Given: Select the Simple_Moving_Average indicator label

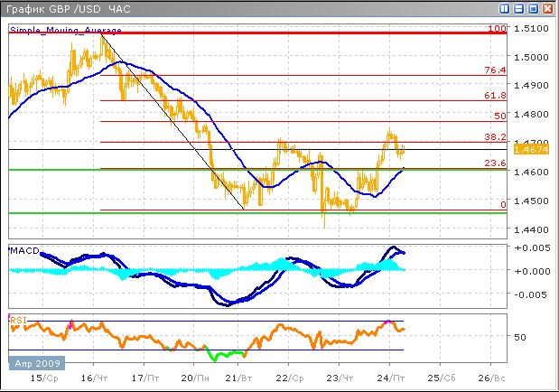Looking at the screenshot, I should (x=66, y=30).
